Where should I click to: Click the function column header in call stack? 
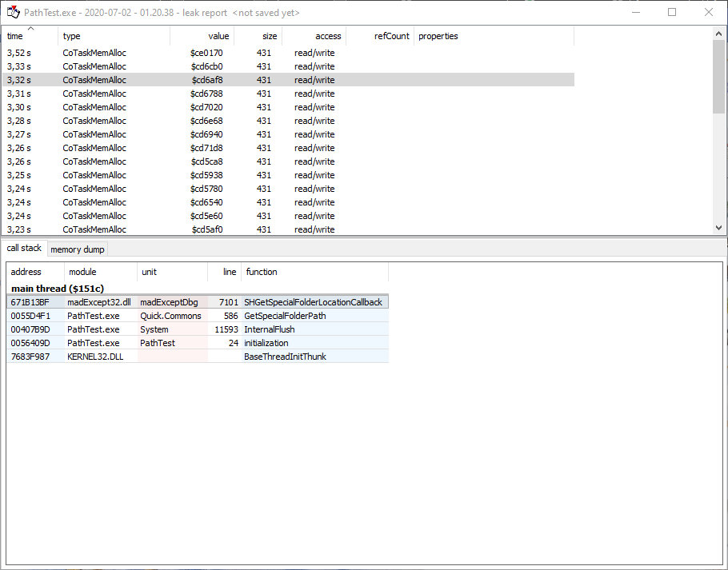(314, 272)
